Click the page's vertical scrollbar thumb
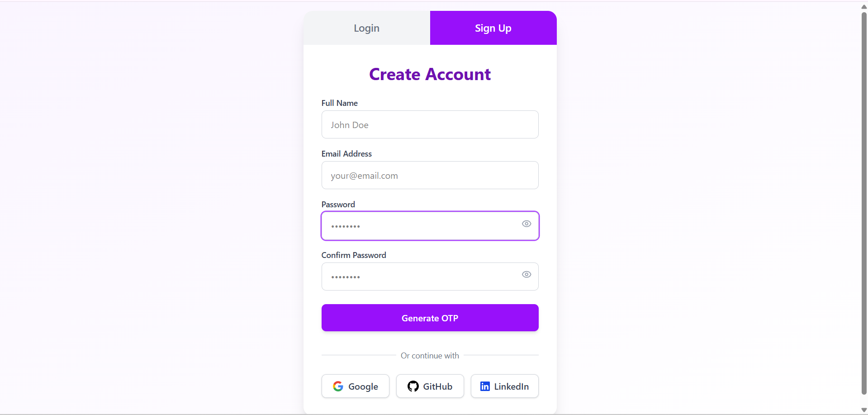868x415 pixels. 864,204
